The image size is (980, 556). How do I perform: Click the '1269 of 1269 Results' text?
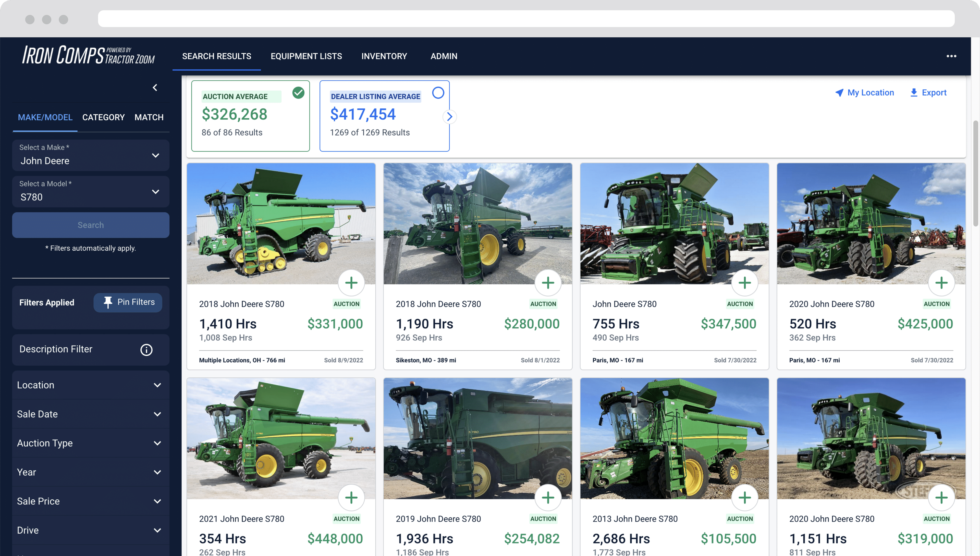[370, 132]
